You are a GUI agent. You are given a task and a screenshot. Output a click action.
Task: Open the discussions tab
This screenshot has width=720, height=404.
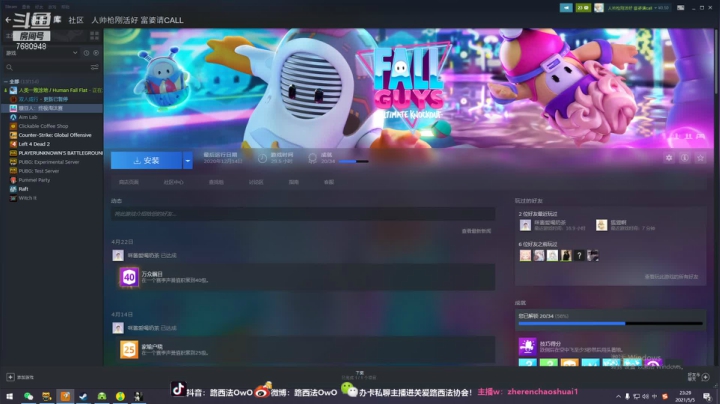(x=256, y=182)
